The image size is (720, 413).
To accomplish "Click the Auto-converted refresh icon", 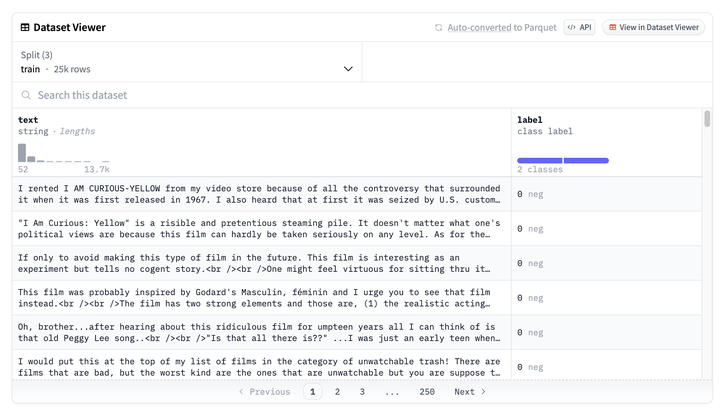I will pyautogui.click(x=438, y=28).
